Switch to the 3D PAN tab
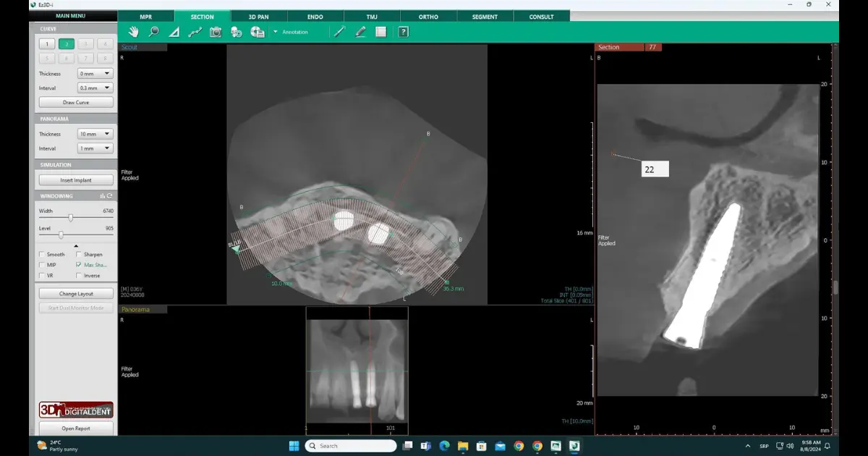Viewport: 868px width, 456px height. (258, 17)
